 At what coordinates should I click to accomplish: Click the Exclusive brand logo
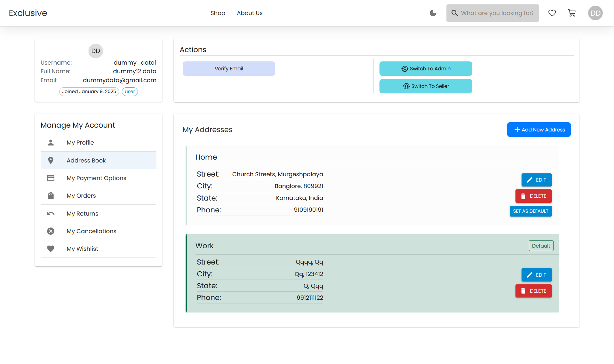click(28, 13)
